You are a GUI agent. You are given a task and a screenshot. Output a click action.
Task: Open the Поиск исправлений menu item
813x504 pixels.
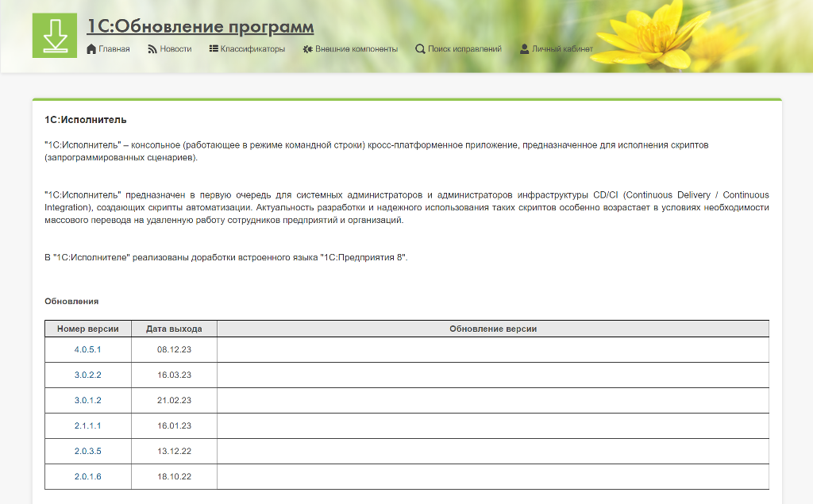[x=464, y=49]
